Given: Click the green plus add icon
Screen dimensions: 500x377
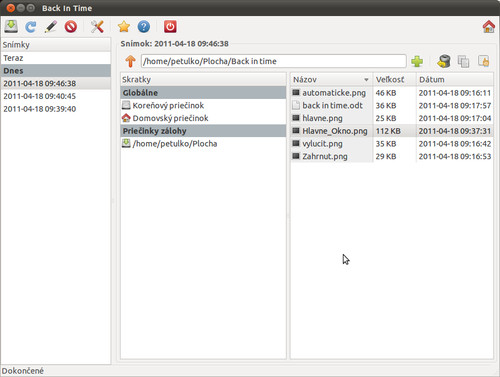Looking at the screenshot, I should [417, 61].
